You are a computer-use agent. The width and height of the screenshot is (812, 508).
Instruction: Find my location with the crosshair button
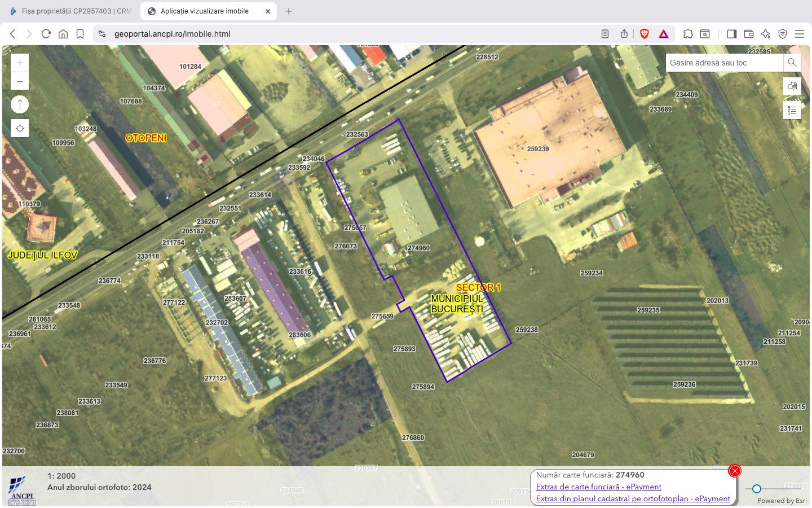click(20, 129)
